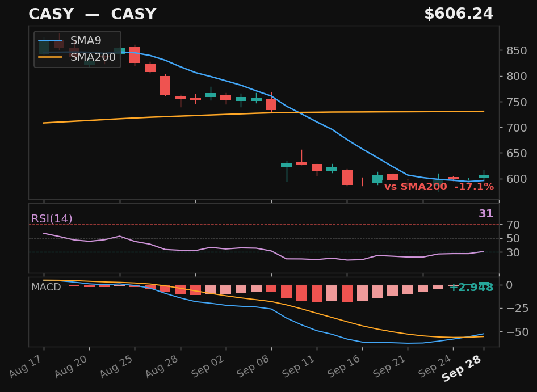Click the CASY — CASY chart title
The height and width of the screenshot is (392, 537).
[92, 14]
